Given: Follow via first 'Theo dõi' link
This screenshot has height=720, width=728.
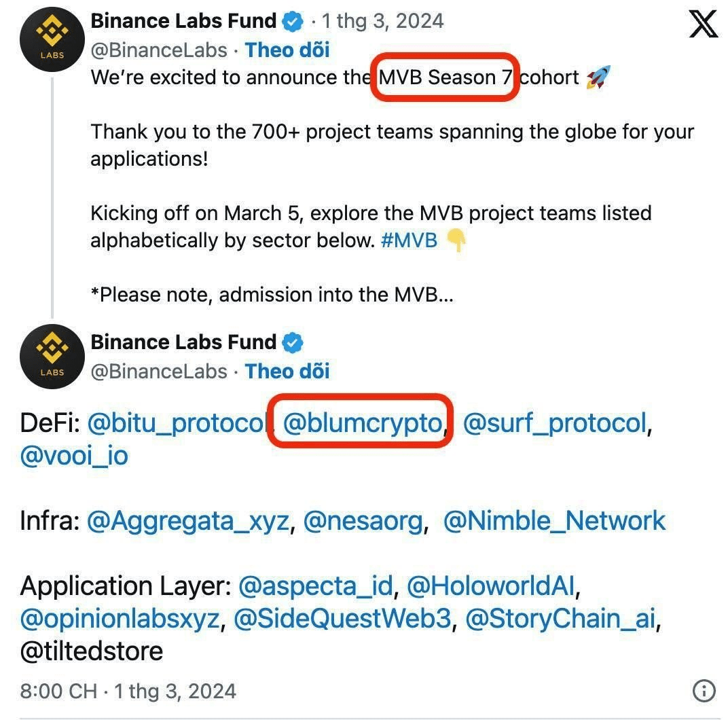Looking at the screenshot, I should tap(287, 50).
